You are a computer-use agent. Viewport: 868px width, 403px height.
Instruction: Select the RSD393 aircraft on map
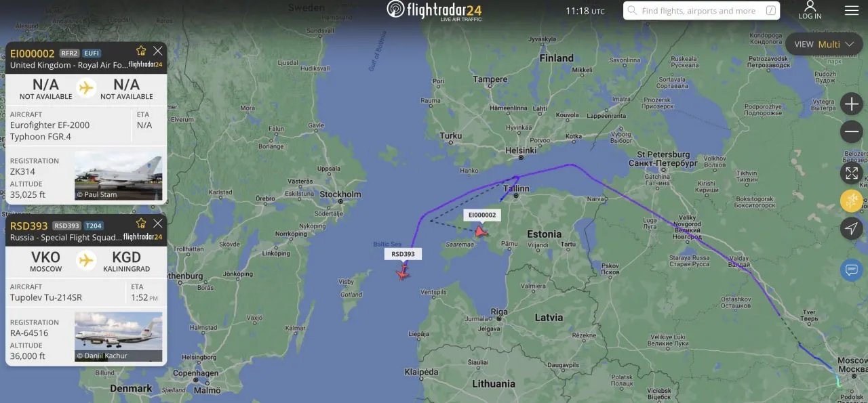(403, 272)
